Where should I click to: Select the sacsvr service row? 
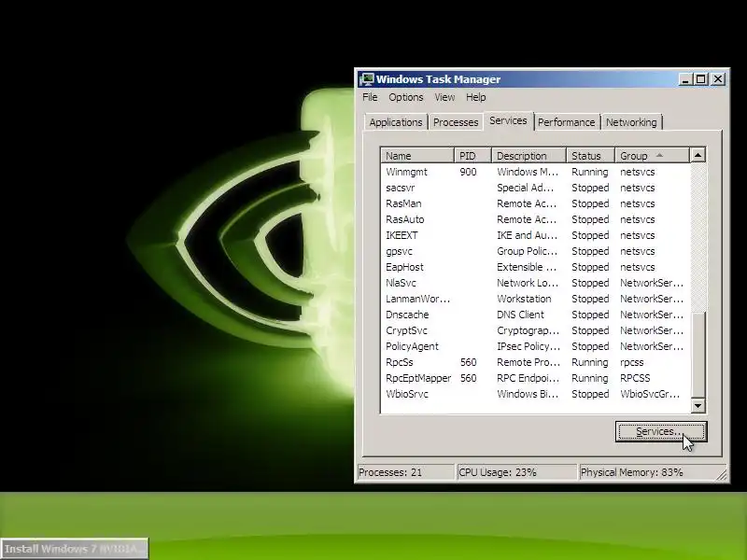pos(535,188)
